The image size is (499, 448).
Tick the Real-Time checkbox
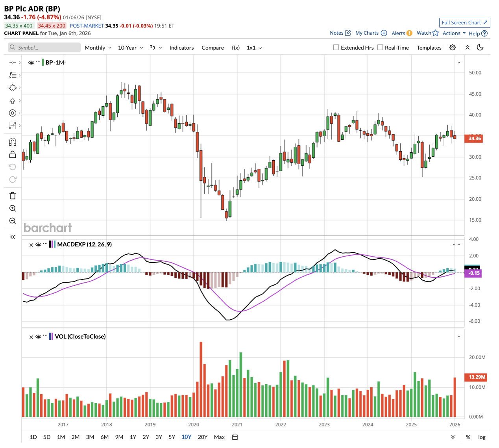[380, 47]
